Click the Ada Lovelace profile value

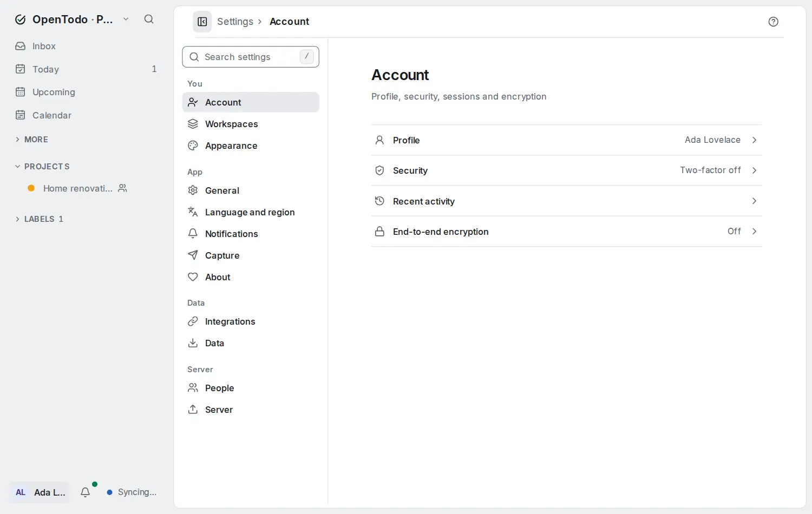[x=712, y=140]
